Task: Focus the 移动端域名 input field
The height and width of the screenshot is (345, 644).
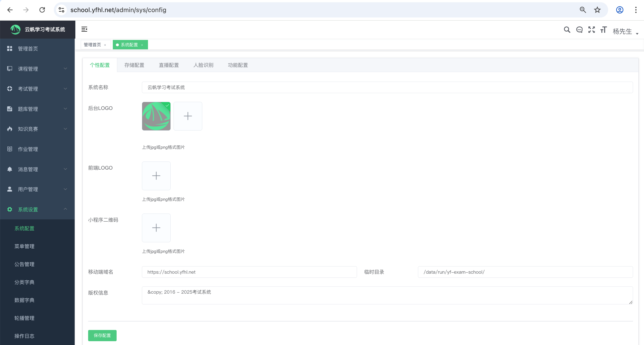Action: coord(249,272)
